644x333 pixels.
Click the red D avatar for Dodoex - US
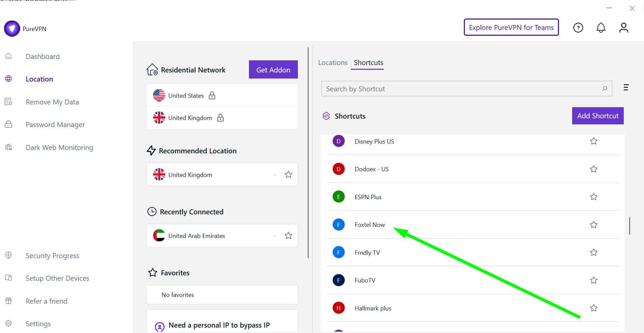click(338, 169)
